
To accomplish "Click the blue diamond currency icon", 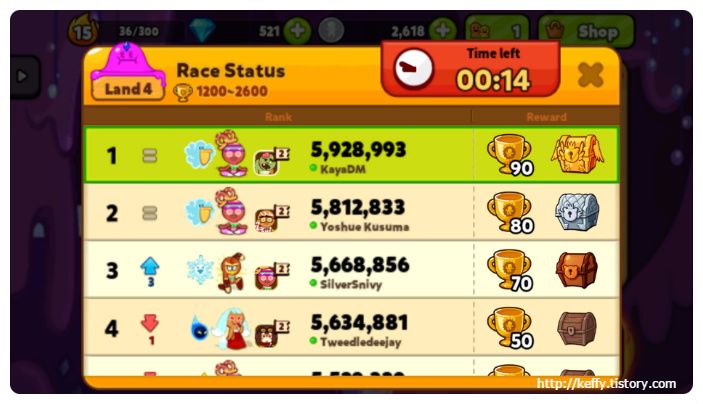I will [202, 30].
